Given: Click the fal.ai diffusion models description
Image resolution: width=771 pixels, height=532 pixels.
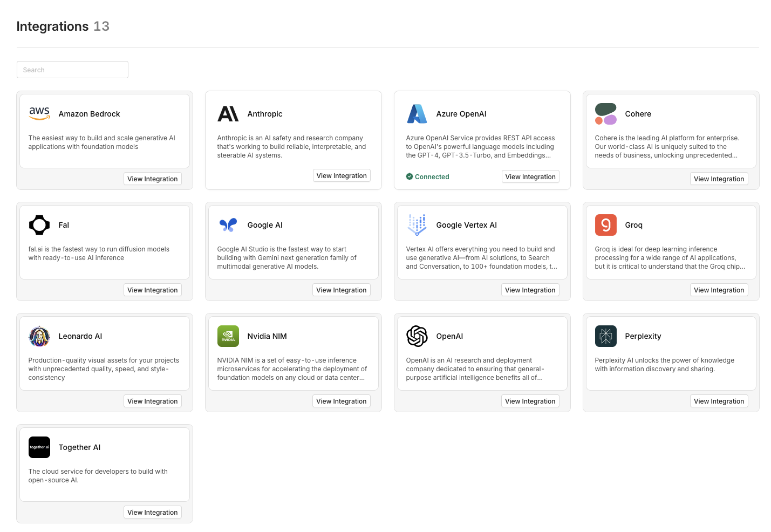Looking at the screenshot, I should [x=99, y=254].
